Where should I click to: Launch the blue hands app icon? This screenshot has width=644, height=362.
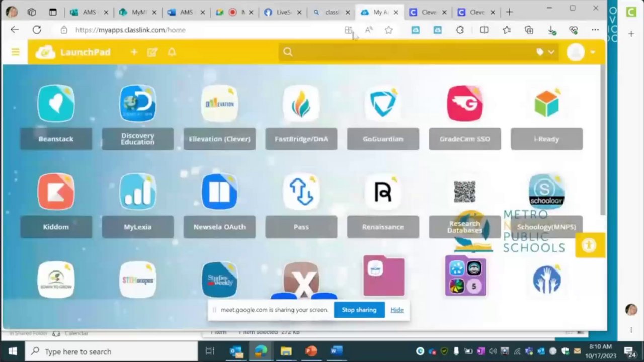(x=546, y=280)
